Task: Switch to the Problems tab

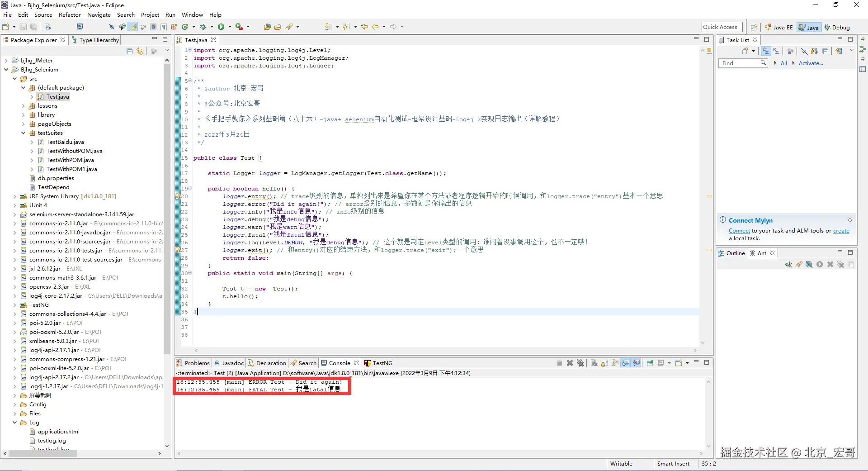Action: 193,363
